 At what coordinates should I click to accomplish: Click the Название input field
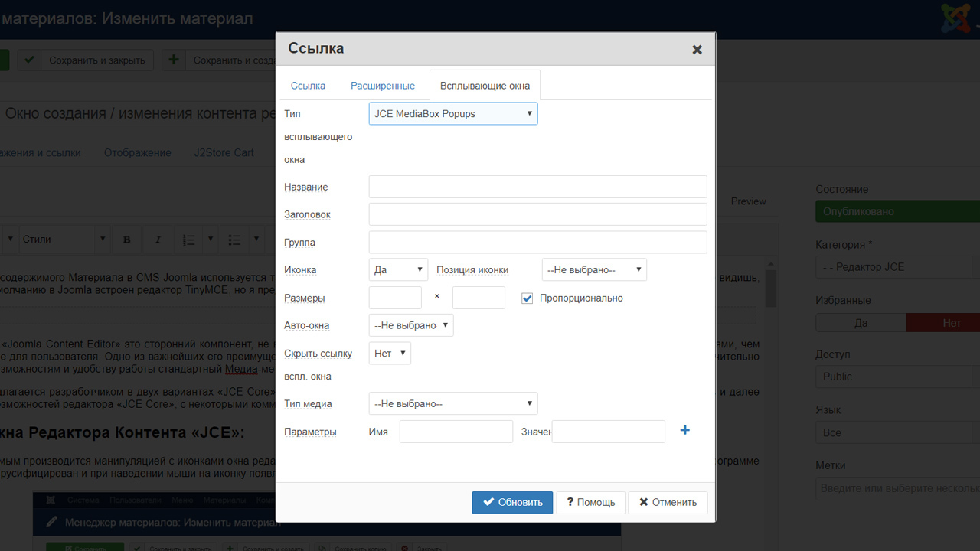pyautogui.click(x=537, y=187)
